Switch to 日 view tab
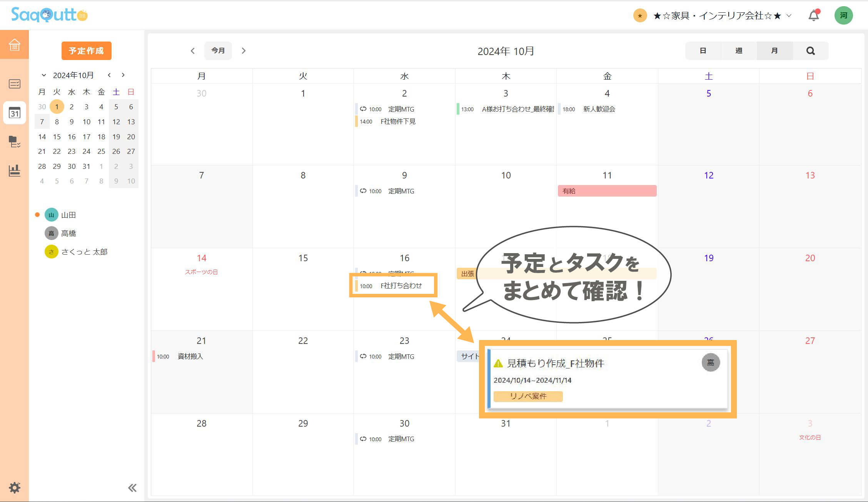This screenshot has height=502, width=868. 703,51
